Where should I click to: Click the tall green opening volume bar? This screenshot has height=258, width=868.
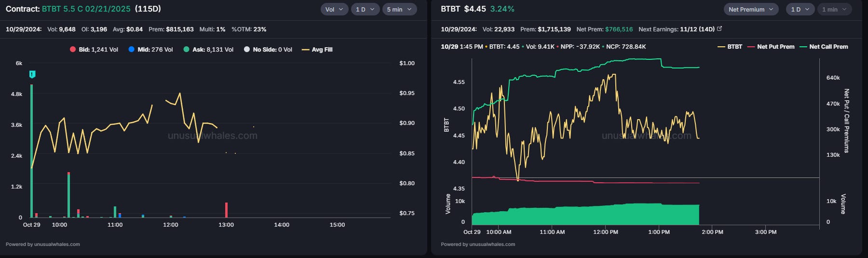(32, 150)
